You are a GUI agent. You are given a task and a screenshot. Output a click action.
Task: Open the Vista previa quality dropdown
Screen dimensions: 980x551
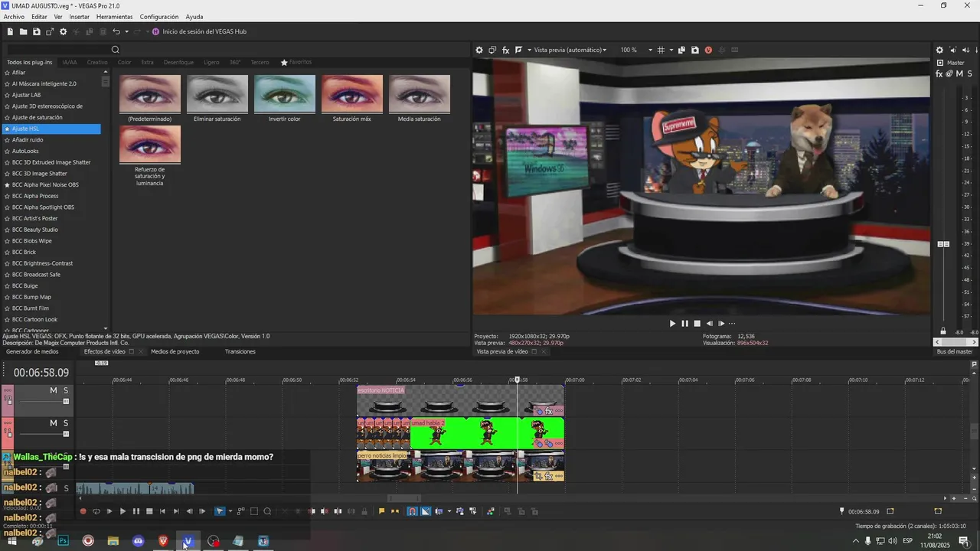(570, 50)
